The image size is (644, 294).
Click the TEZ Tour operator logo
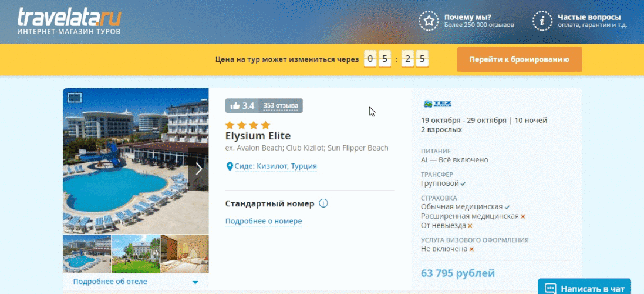coord(437,103)
